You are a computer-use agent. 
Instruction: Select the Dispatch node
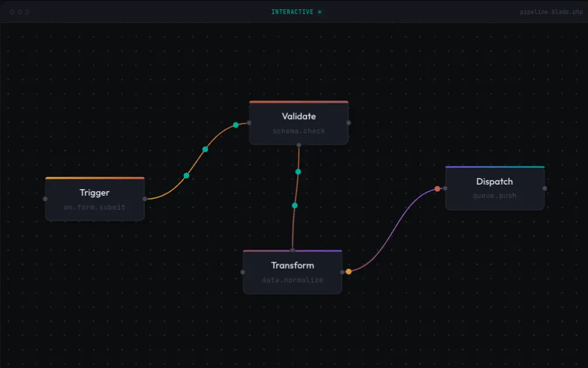click(x=495, y=188)
